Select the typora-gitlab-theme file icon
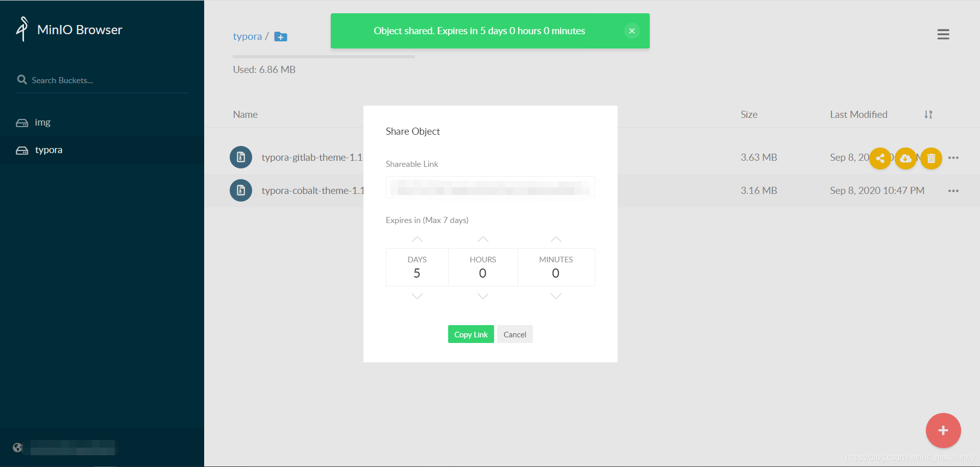 click(241, 157)
